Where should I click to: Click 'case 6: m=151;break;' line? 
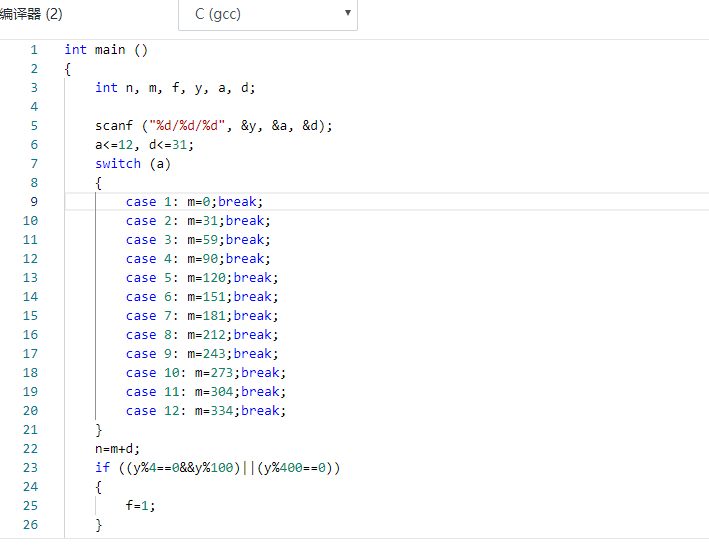point(202,297)
